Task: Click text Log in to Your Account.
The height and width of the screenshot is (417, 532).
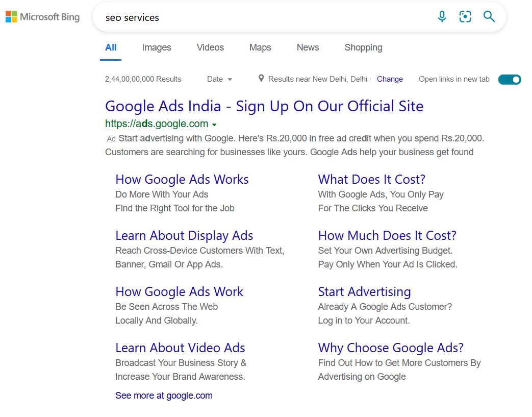Action: tap(364, 321)
